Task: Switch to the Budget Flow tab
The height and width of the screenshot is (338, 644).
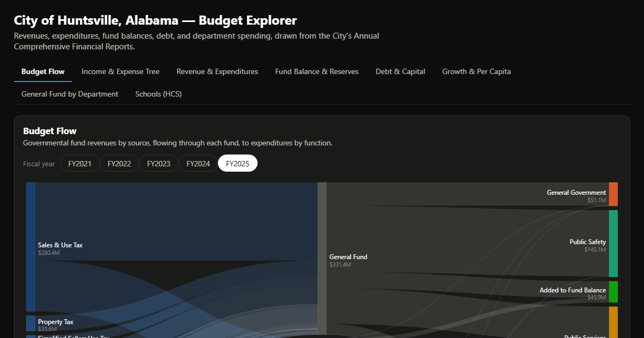Action: point(43,71)
